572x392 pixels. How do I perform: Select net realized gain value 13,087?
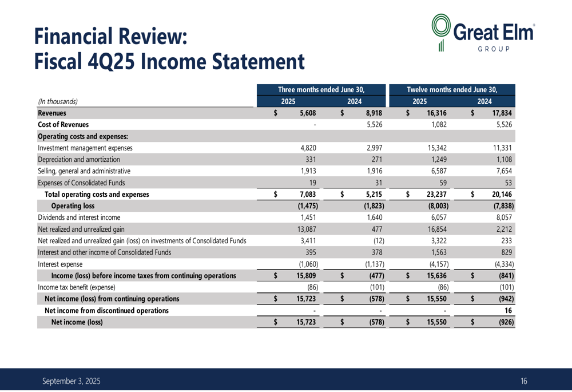click(307, 229)
